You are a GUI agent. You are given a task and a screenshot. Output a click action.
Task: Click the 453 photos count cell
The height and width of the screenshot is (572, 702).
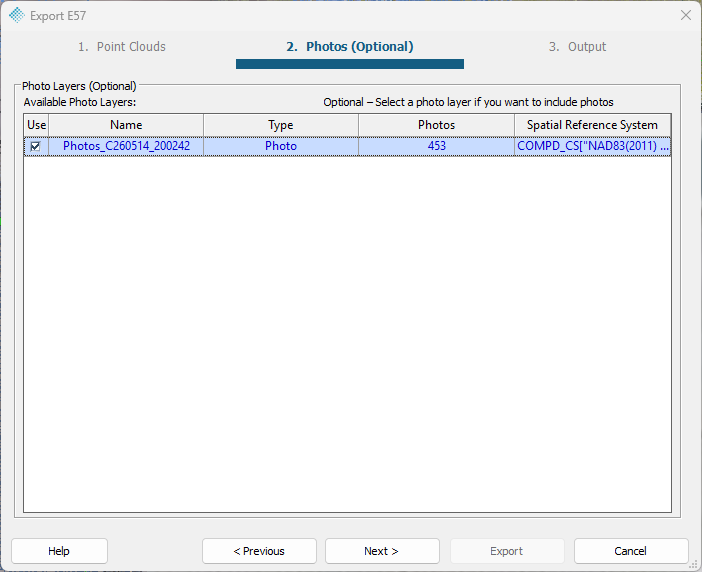(x=436, y=146)
